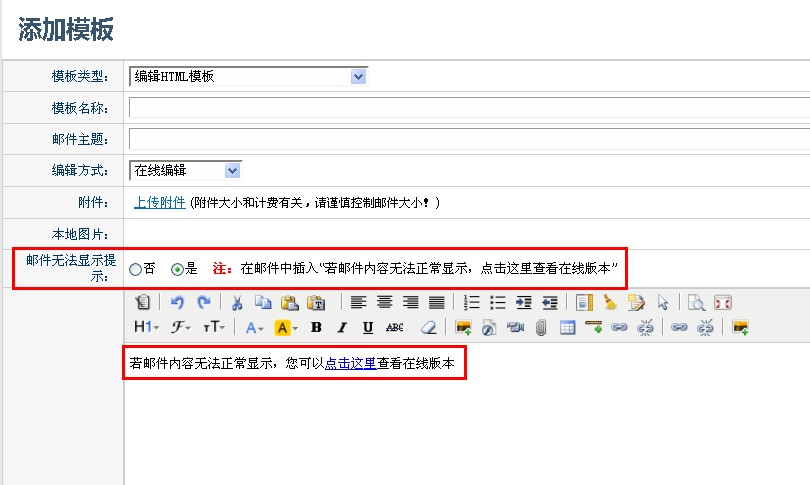Select the 否 radio button
Screen dimensions: 810x485
pos(136,269)
